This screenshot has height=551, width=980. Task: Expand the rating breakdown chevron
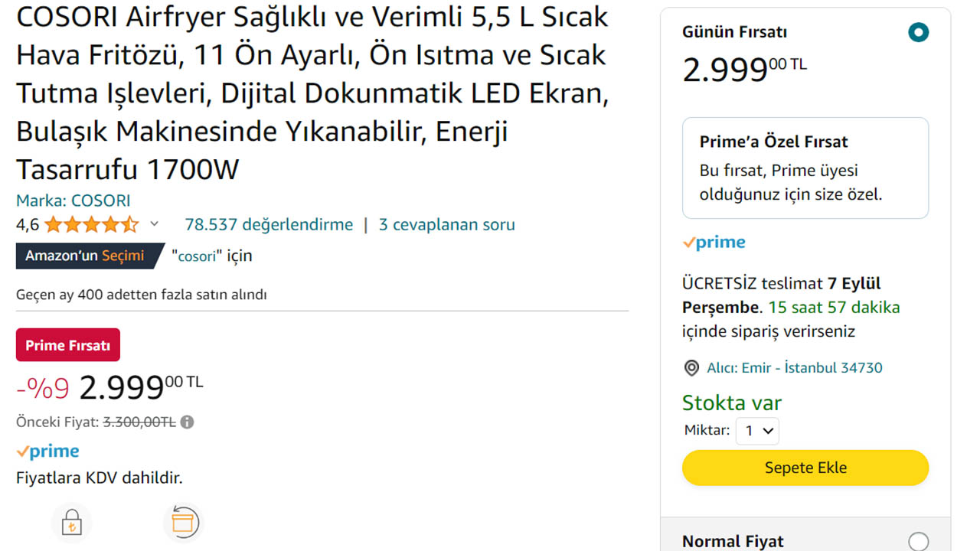[155, 224]
